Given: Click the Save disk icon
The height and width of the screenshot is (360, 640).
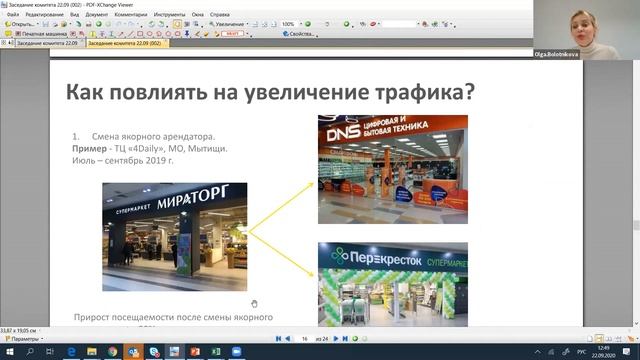Looking at the screenshot, I should pyautogui.click(x=45, y=24).
